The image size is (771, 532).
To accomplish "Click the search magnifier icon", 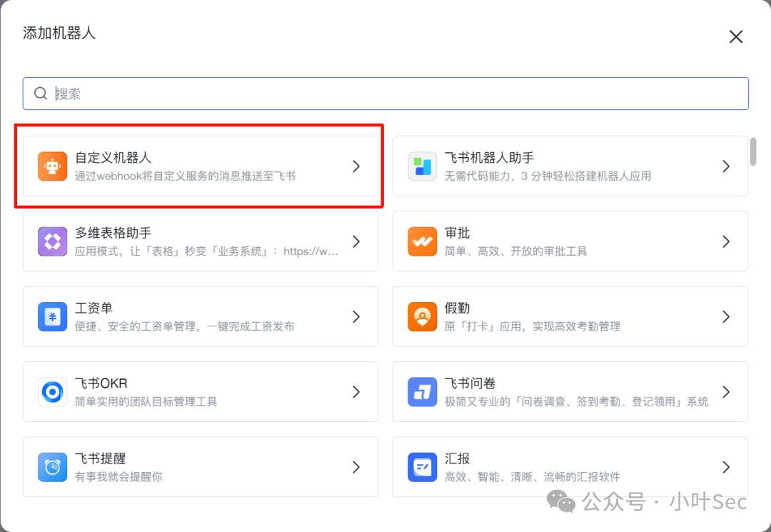I will tap(40, 94).
